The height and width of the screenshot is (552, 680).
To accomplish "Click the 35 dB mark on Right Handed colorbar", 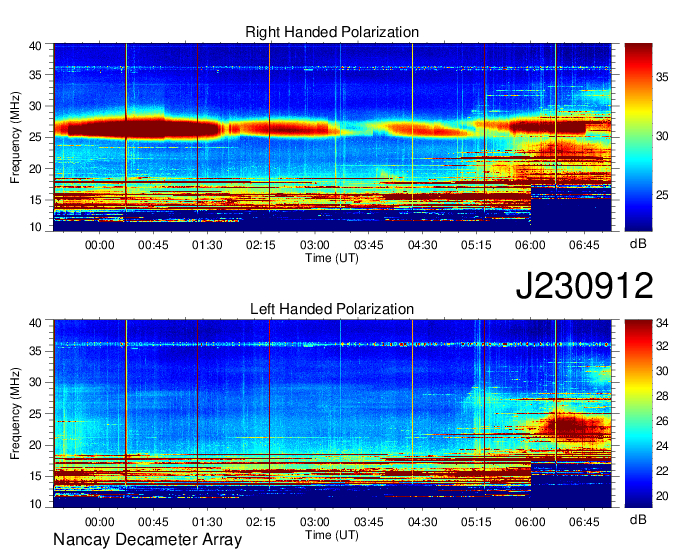I will [x=662, y=77].
